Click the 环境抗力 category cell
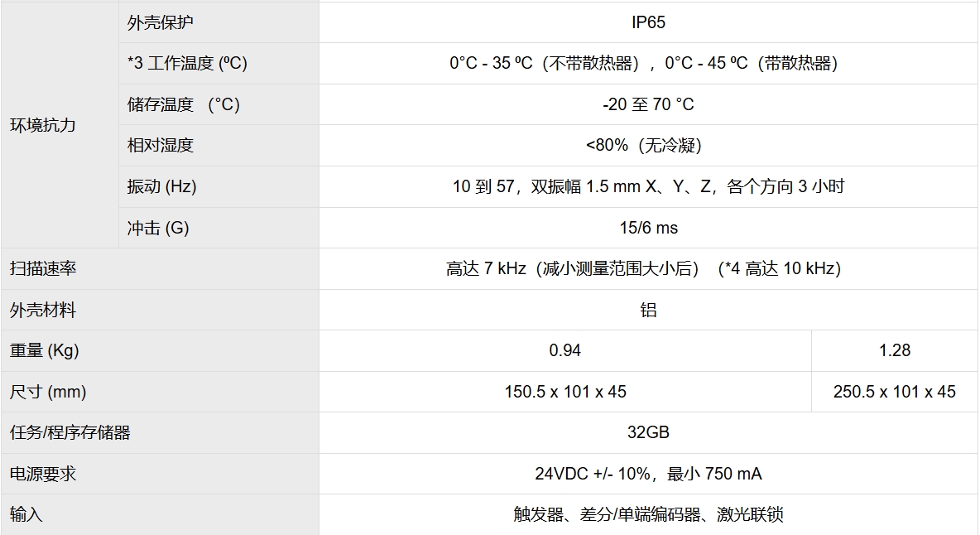 click(43, 125)
